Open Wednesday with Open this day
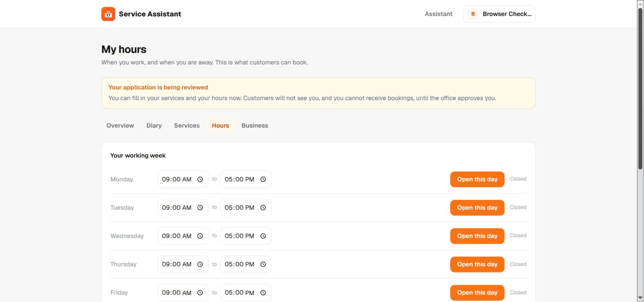Viewport: 644px width, 302px height. 477,236
